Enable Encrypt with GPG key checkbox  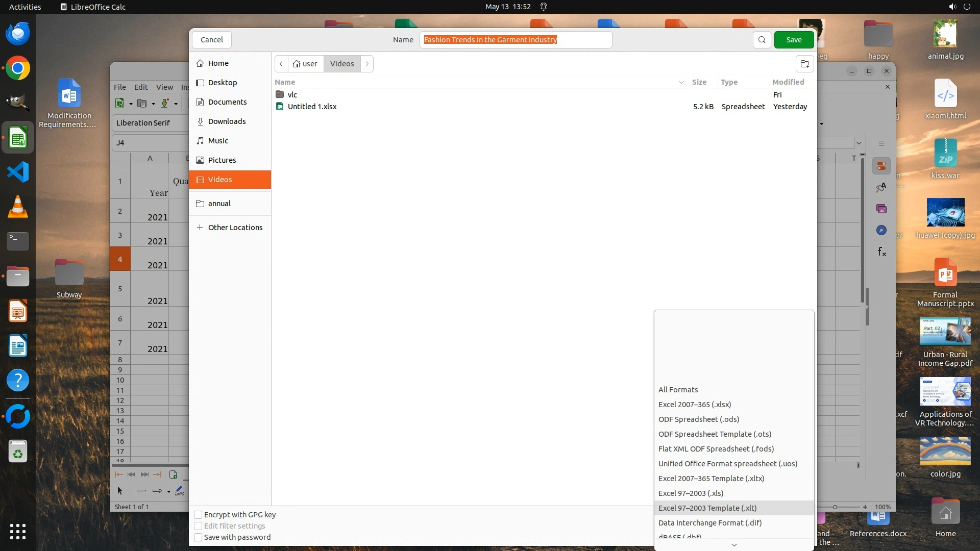click(198, 515)
